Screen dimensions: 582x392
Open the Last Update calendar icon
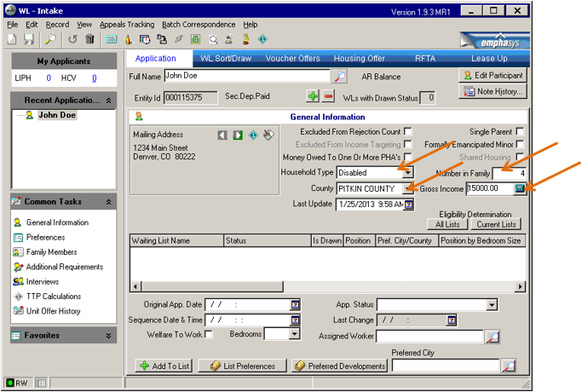coord(409,205)
